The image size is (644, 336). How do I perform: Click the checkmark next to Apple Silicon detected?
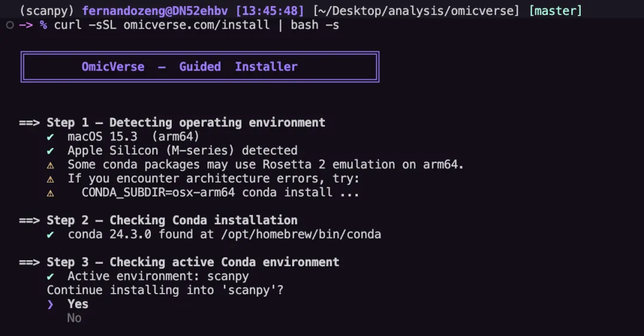point(51,150)
